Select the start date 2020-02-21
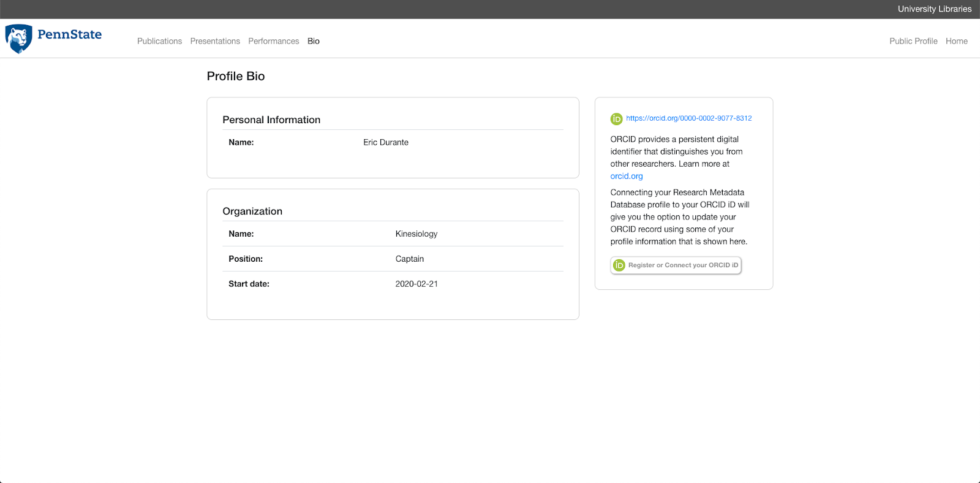The image size is (980, 483). (x=417, y=284)
